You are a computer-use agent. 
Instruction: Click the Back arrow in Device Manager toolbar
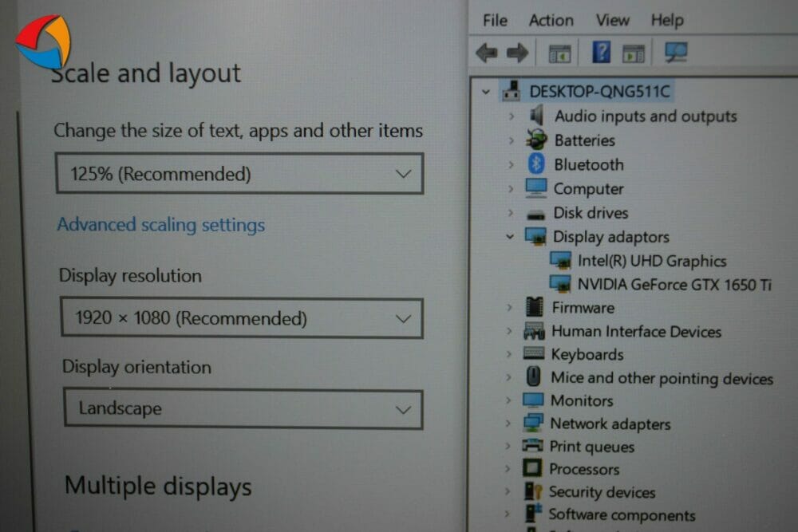[487, 53]
